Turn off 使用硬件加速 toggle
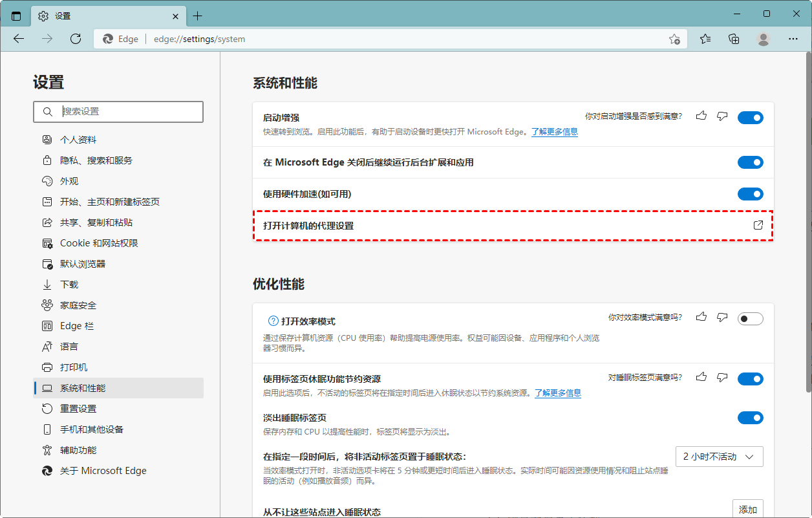Viewport: 812px width, 518px height. (750, 194)
